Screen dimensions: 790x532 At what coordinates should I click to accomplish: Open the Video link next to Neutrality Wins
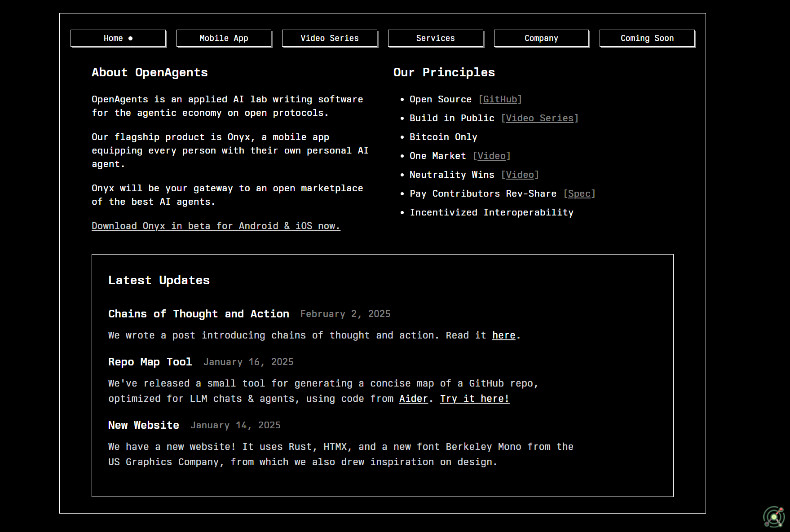click(x=520, y=175)
